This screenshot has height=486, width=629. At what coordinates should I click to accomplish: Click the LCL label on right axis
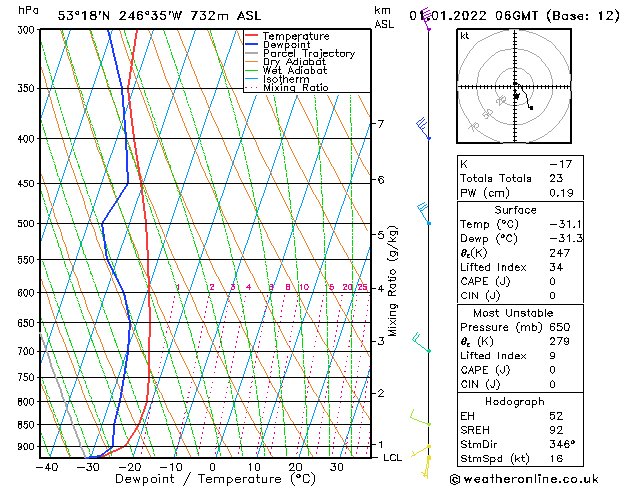click(392, 457)
